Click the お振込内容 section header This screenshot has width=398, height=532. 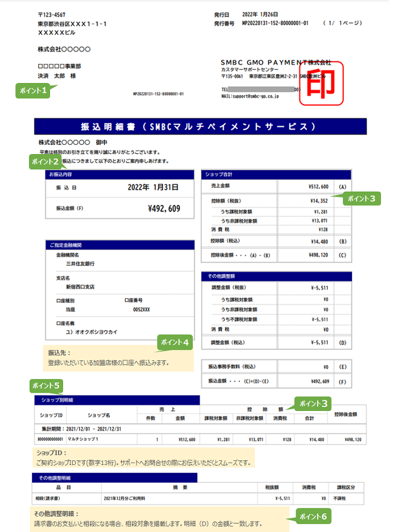point(120,174)
